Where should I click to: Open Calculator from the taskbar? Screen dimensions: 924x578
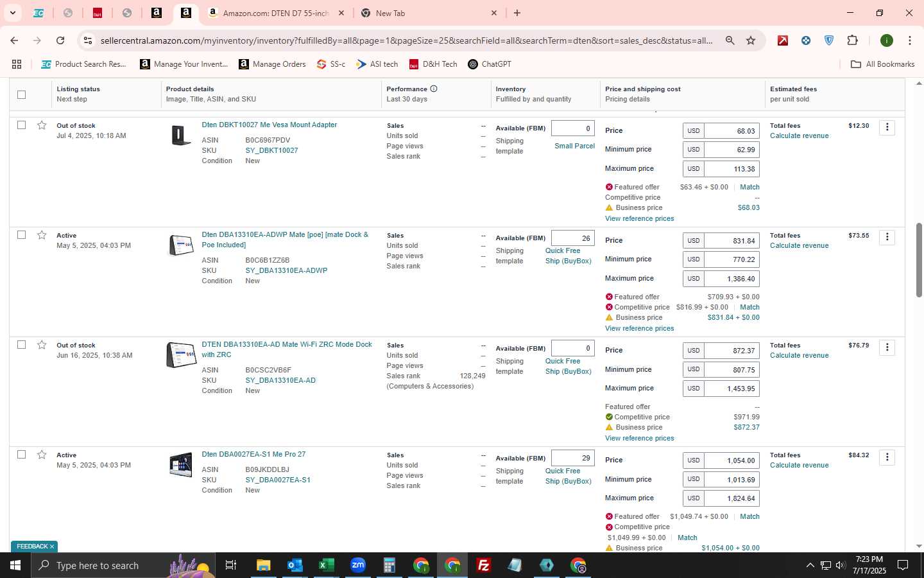(x=389, y=565)
